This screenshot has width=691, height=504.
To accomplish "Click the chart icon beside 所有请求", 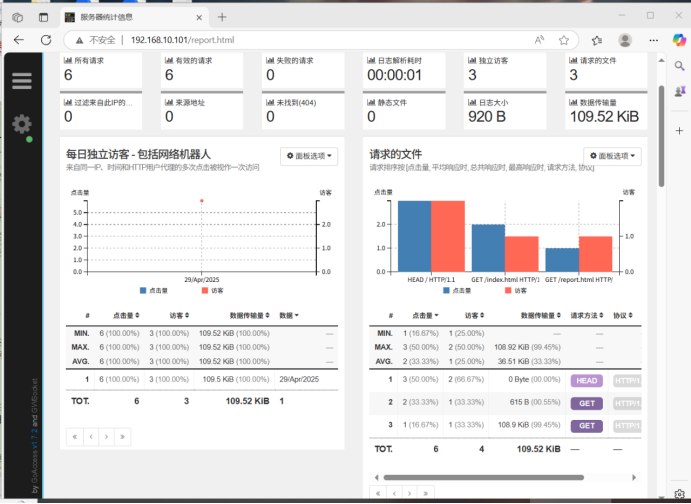I will click(67, 60).
